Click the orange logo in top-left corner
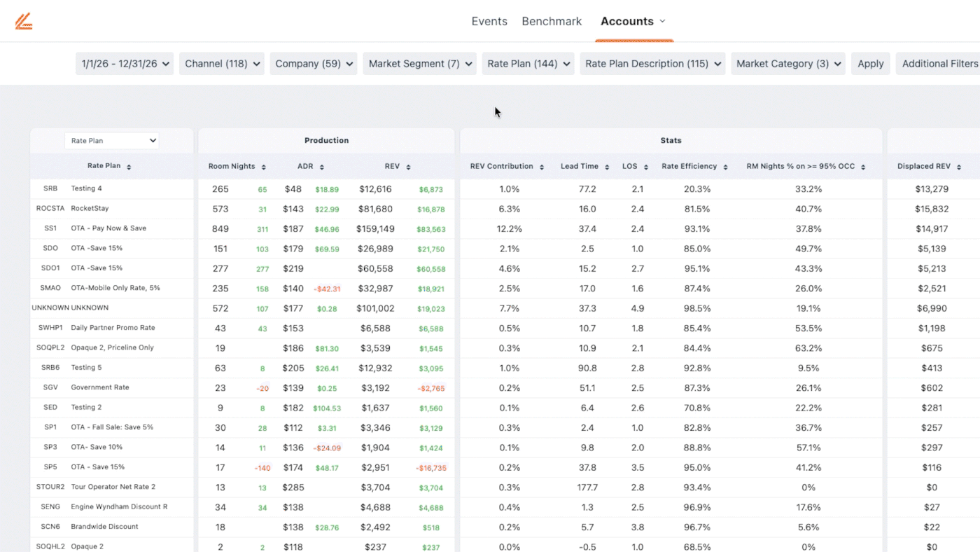 click(24, 22)
